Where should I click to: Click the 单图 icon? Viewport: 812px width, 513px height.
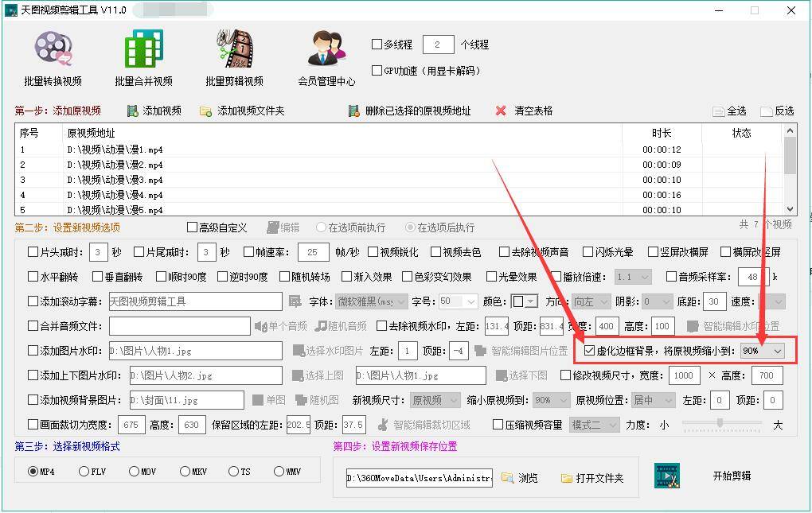coord(258,400)
